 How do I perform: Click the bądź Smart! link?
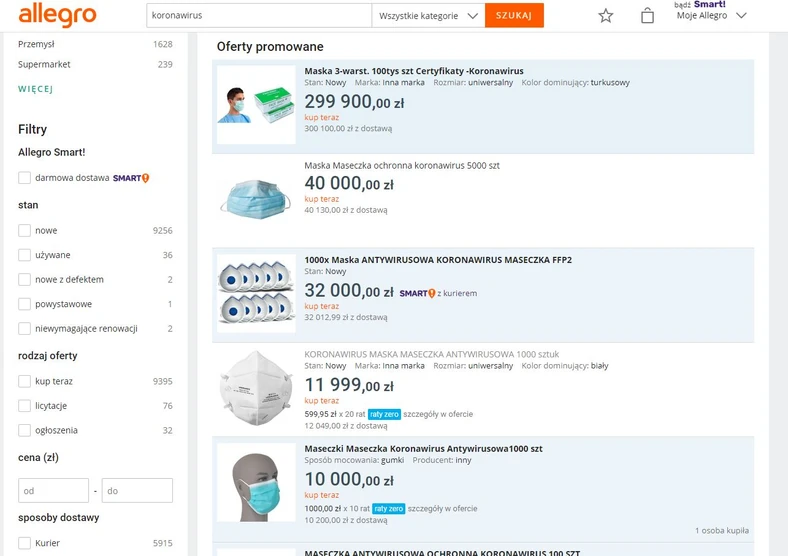pyautogui.click(x=700, y=5)
